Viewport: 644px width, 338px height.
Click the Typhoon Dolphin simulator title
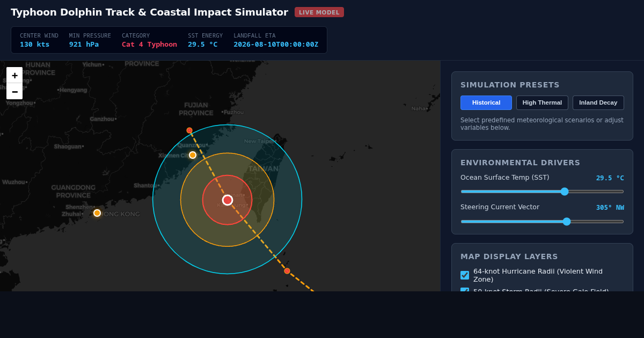tap(149, 12)
